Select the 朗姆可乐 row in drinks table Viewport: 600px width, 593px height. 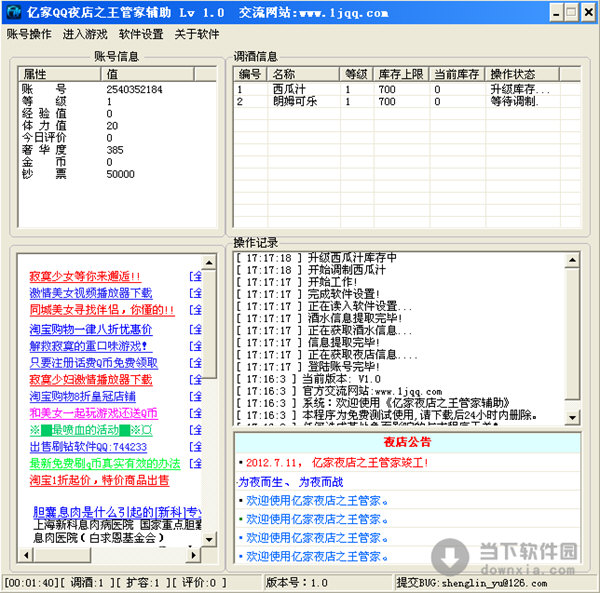pos(407,102)
